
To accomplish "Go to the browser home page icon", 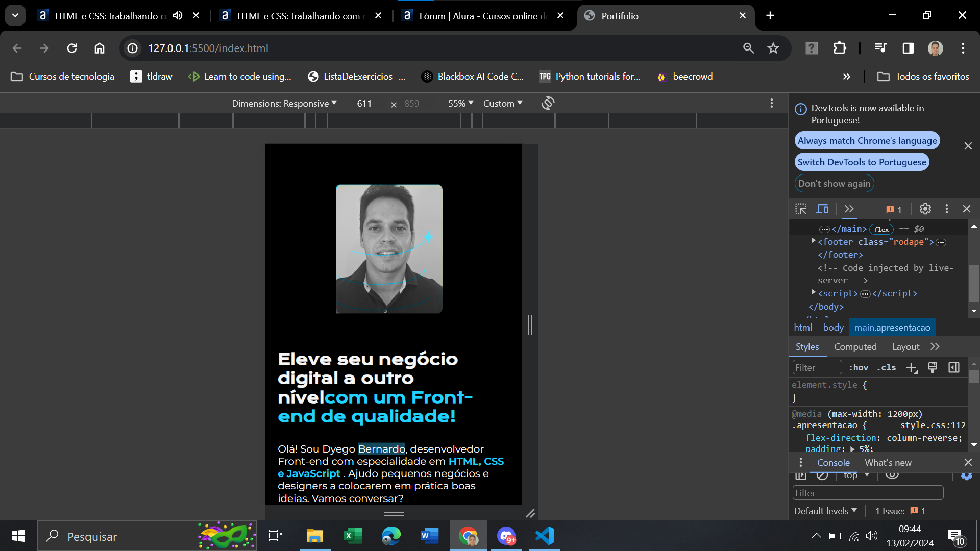I will 100,48.
